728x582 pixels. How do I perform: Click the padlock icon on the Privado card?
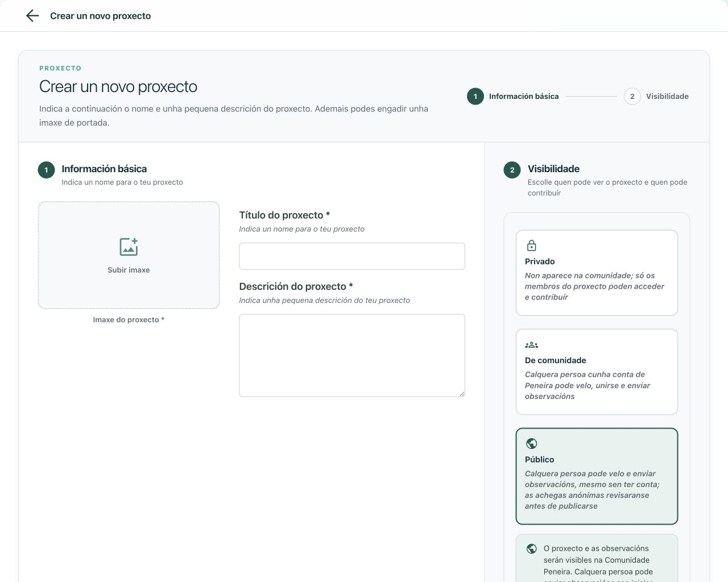[x=531, y=246]
